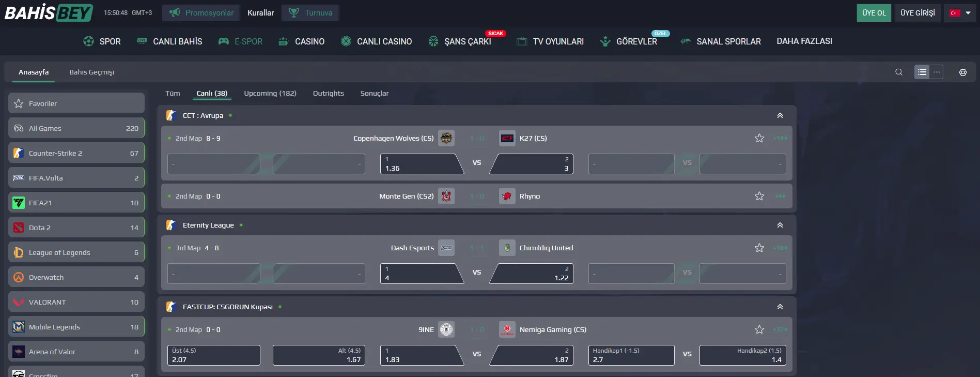
Task: Open the Sonuçlar tab
Action: 375,93
